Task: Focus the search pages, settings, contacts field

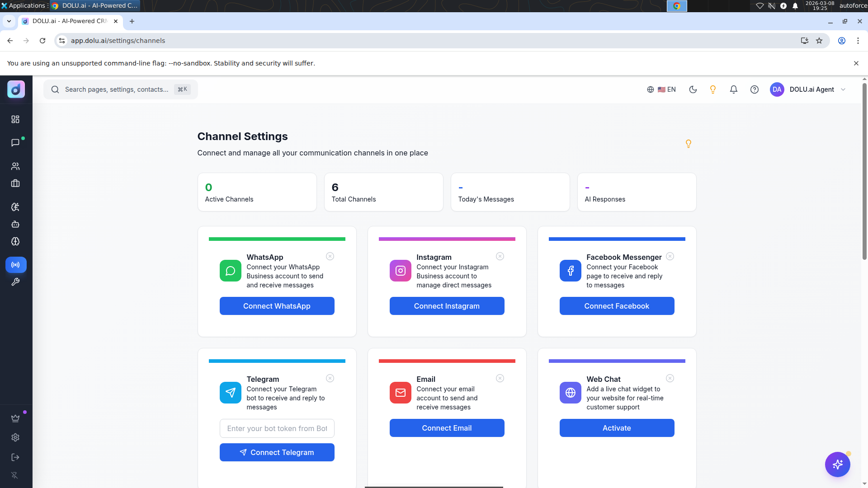Action: (121, 89)
